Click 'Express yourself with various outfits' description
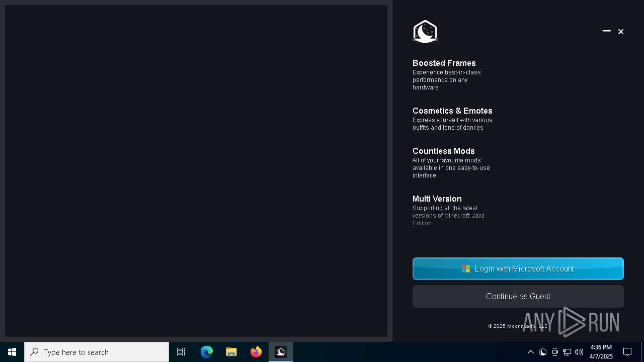The width and height of the screenshot is (644, 362). coord(452,124)
